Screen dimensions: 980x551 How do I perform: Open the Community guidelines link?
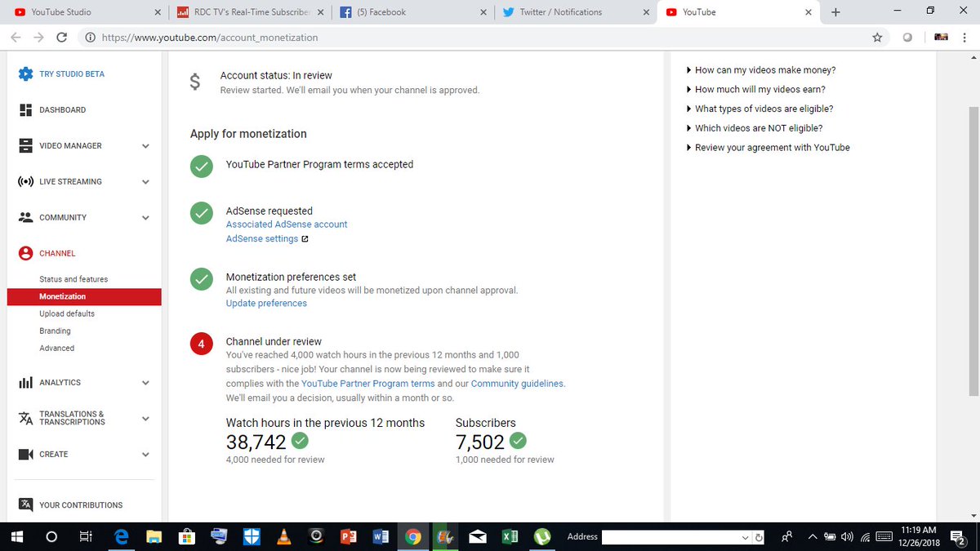coord(517,383)
